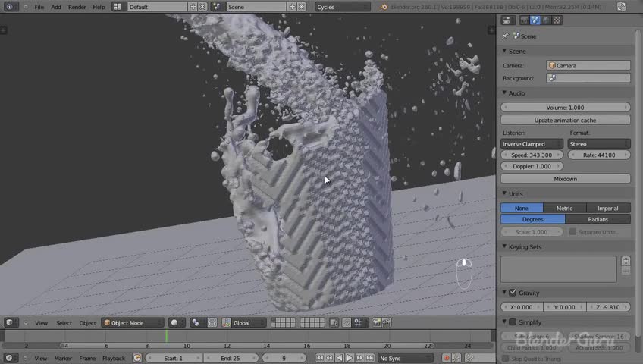643x364 pixels.
Task: Open 3D viewport editor type selector
Action: point(11,322)
